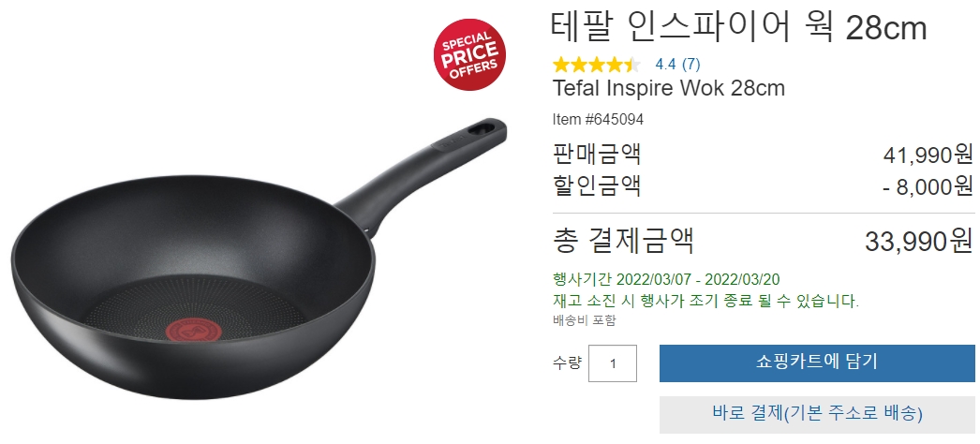This screenshot has height=444, width=980.
Task: Click the 41,990원 sale price
Action: click(x=928, y=155)
